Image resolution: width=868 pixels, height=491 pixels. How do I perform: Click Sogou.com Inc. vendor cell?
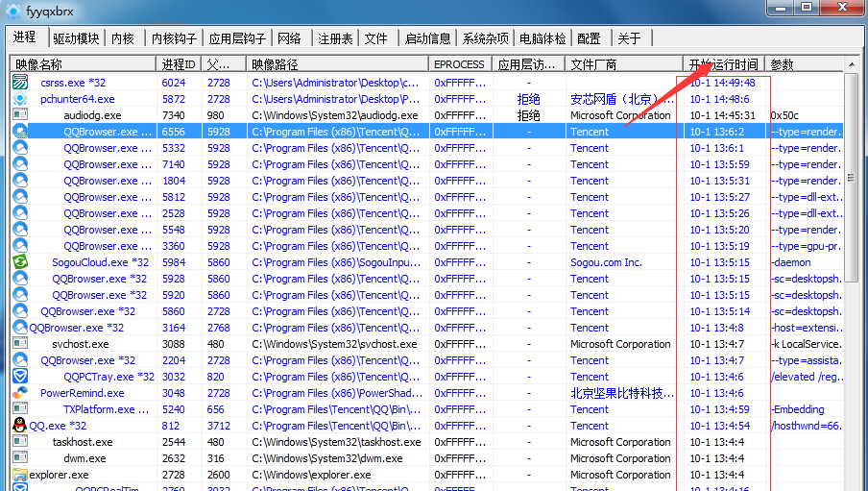[606, 262]
